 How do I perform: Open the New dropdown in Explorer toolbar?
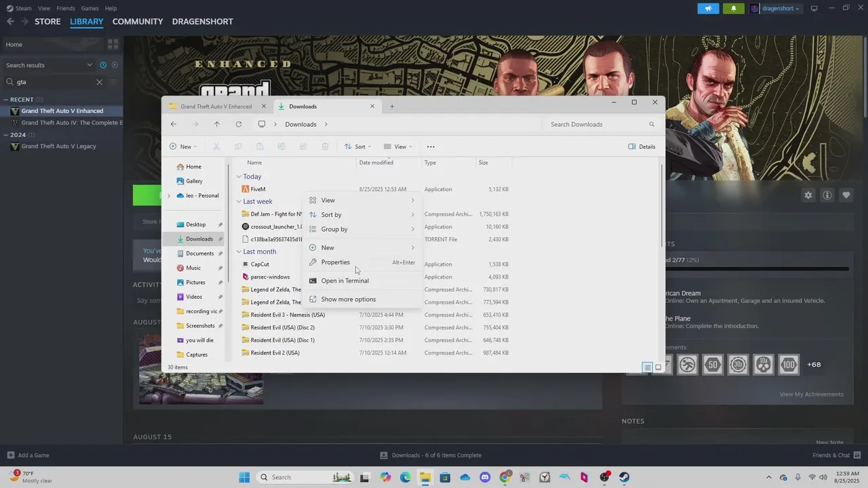pyautogui.click(x=183, y=146)
